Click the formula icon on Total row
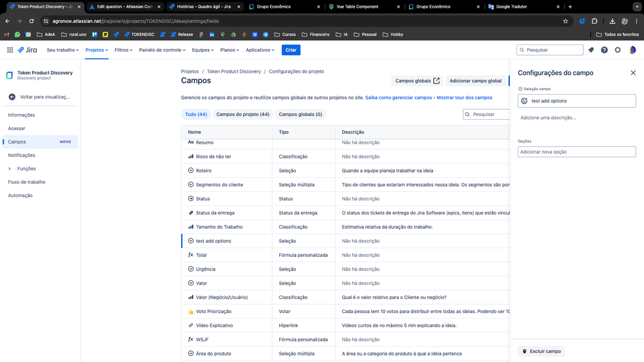This screenshot has width=644, height=362. (x=191, y=255)
